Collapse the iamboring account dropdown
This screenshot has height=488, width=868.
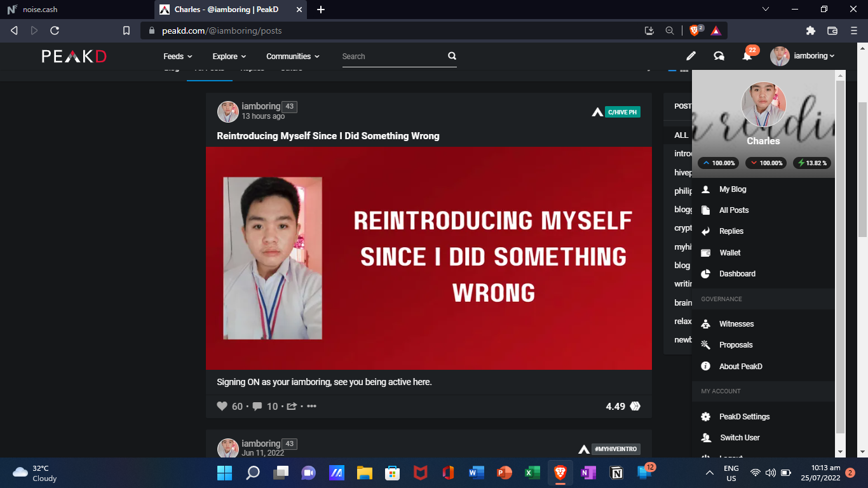click(803, 56)
